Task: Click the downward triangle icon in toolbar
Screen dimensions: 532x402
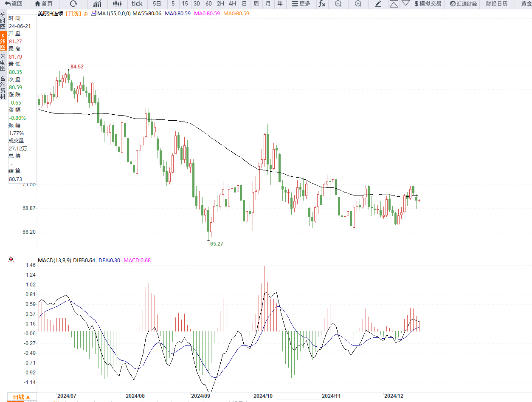Action: click(405, 4)
